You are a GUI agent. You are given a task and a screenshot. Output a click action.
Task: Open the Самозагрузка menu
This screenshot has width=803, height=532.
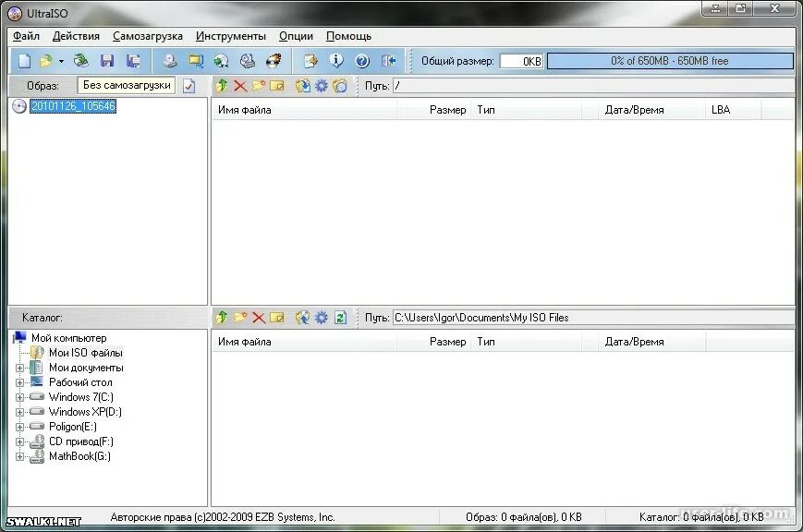click(x=148, y=36)
